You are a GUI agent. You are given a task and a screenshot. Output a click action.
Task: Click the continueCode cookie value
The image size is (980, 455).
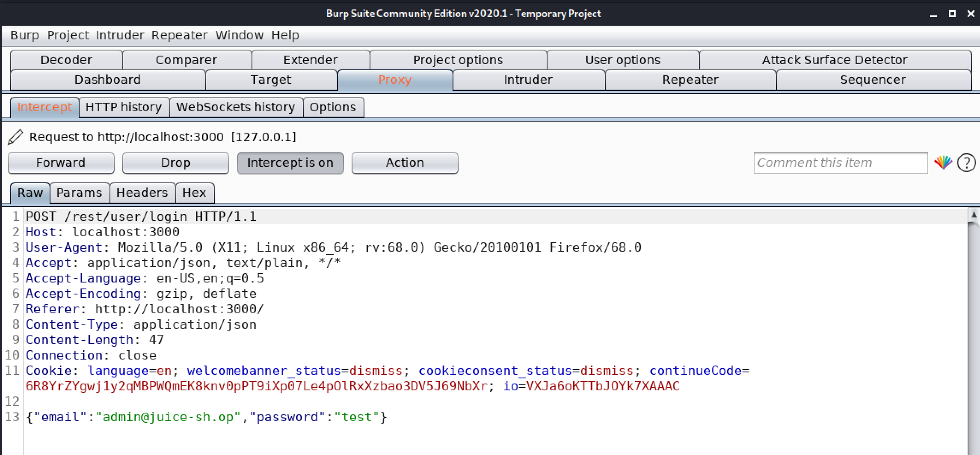pyautogui.click(x=257, y=386)
